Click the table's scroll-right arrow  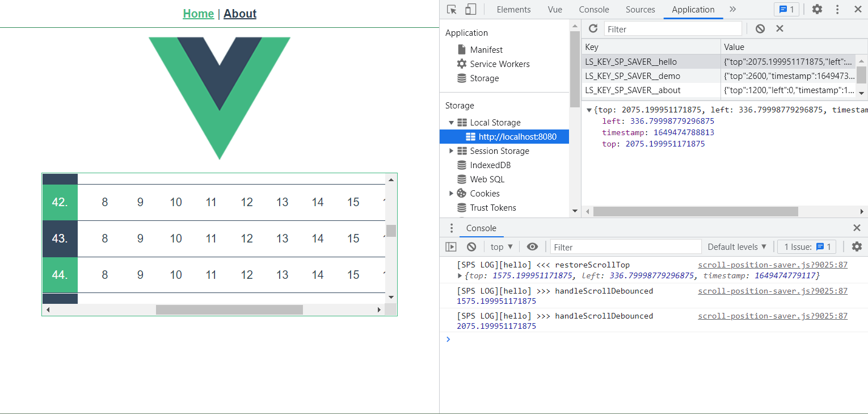pos(379,310)
